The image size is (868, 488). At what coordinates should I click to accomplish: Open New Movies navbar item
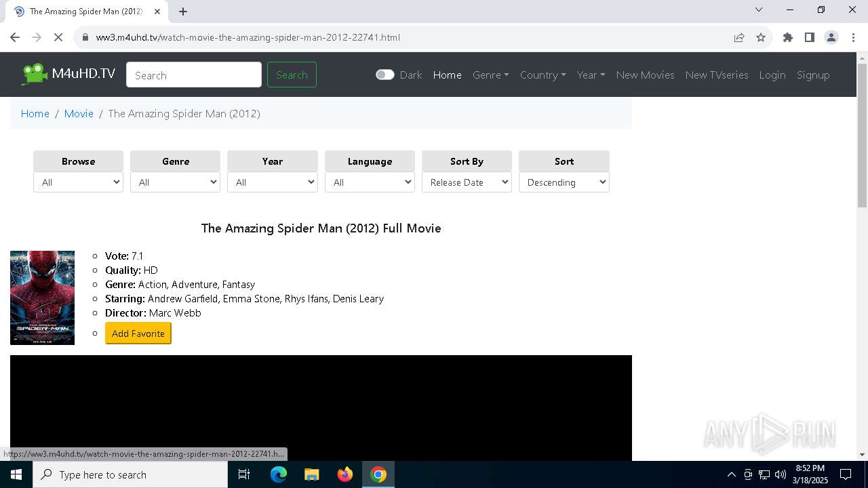[x=646, y=75]
